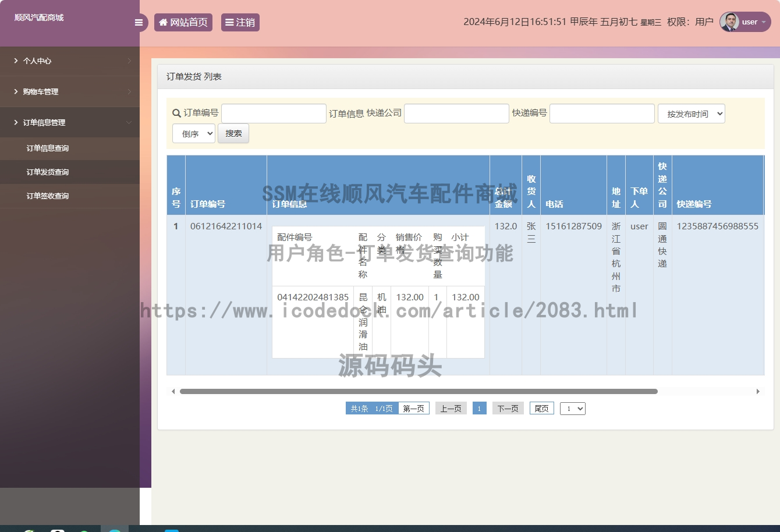Click the 搜索 search button
The height and width of the screenshot is (532, 780).
click(x=233, y=133)
